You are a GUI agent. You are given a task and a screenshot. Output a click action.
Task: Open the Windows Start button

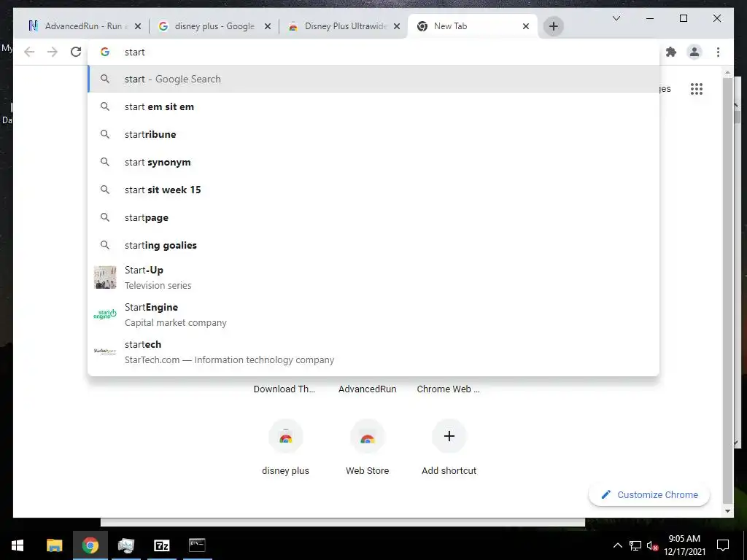point(18,545)
